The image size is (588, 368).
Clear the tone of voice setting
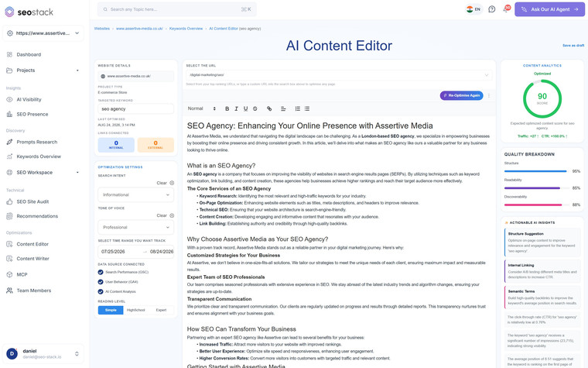(x=165, y=215)
